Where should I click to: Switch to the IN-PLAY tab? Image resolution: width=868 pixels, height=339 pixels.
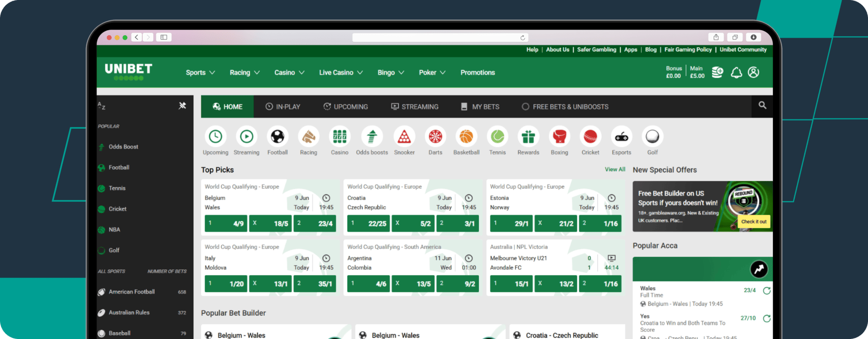[283, 107]
